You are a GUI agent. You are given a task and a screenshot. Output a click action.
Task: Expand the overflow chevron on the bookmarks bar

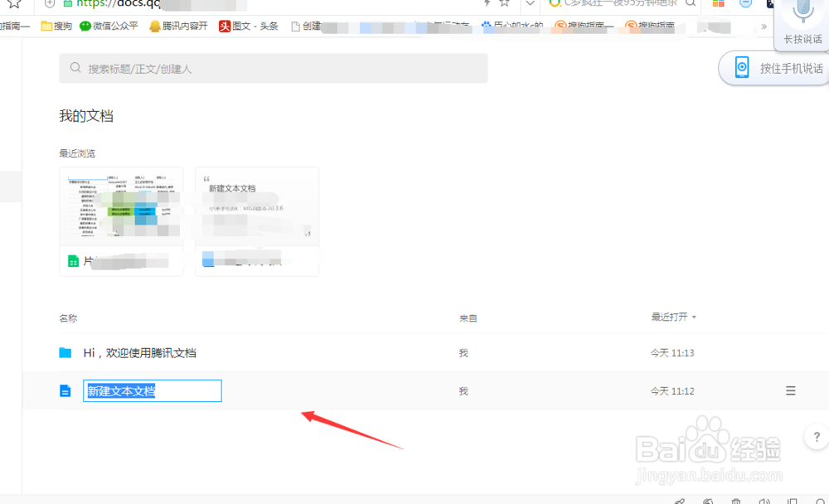point(764,26)
